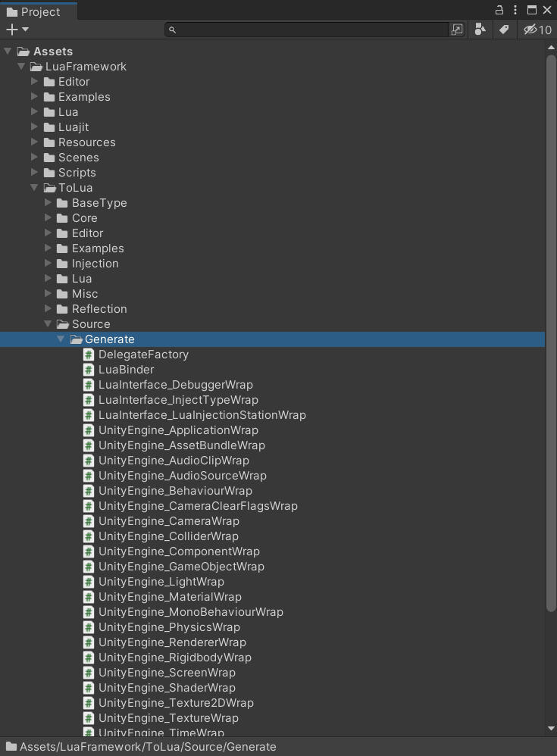The width and height of the screenshot is (557, 756).
Task: Expand the BaseType folder arrow
Action: click(x=48, y=202)
